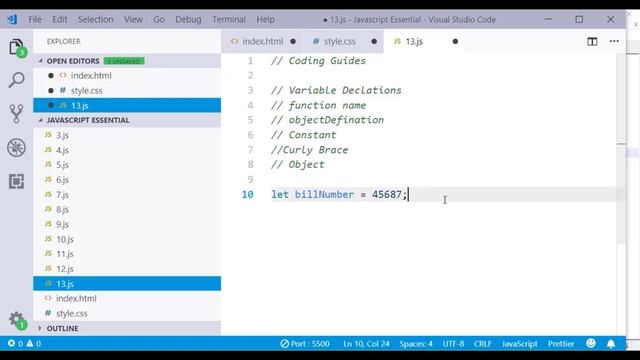Click unsaved dot on 13.js tab

coord(455,41)
